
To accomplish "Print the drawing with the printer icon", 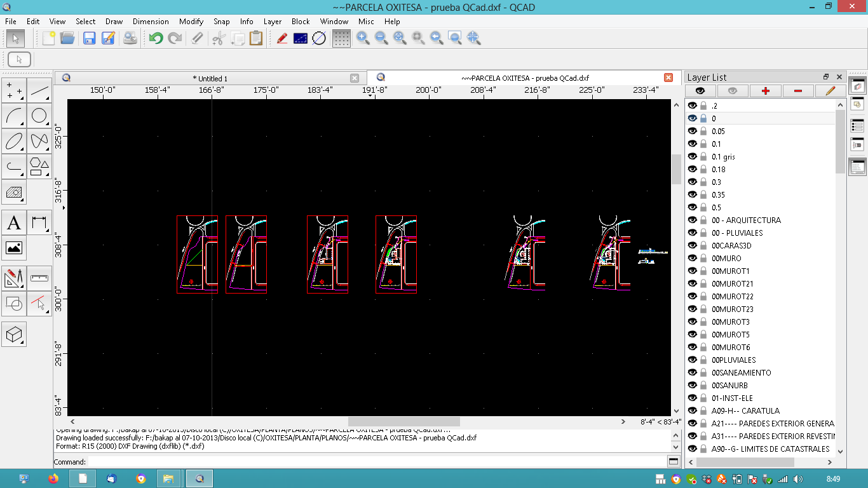I will pos(130,38).
